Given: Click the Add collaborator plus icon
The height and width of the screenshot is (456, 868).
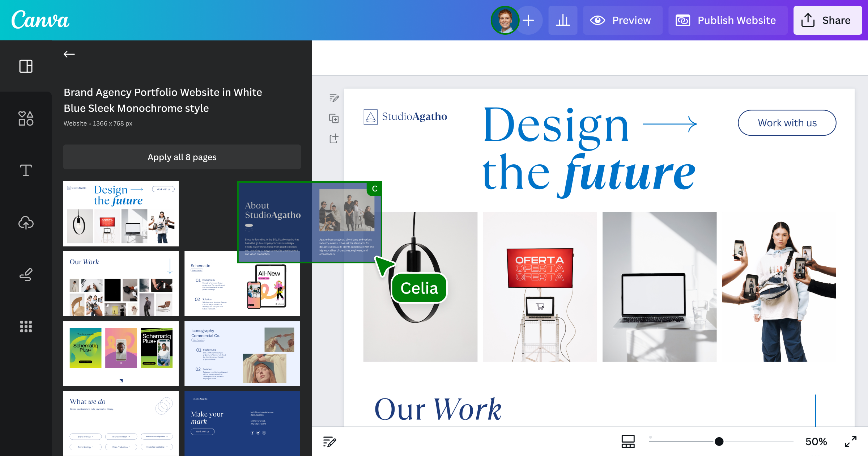Looking at the screenshot, I should click(529, 20).
